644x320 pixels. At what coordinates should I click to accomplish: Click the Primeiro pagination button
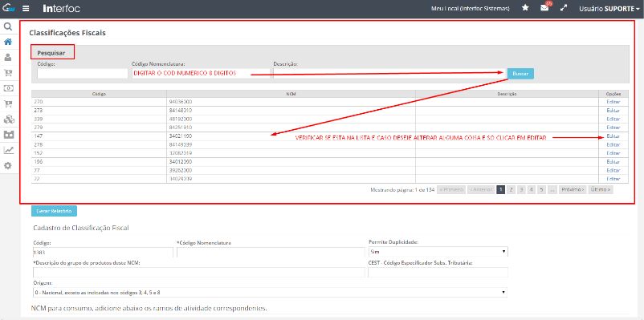451,189
